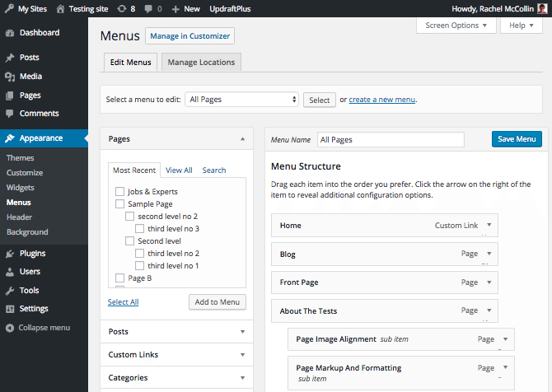552x392 pixels.
Task: Open the Help dropdown tab
Action: [522, 26]
